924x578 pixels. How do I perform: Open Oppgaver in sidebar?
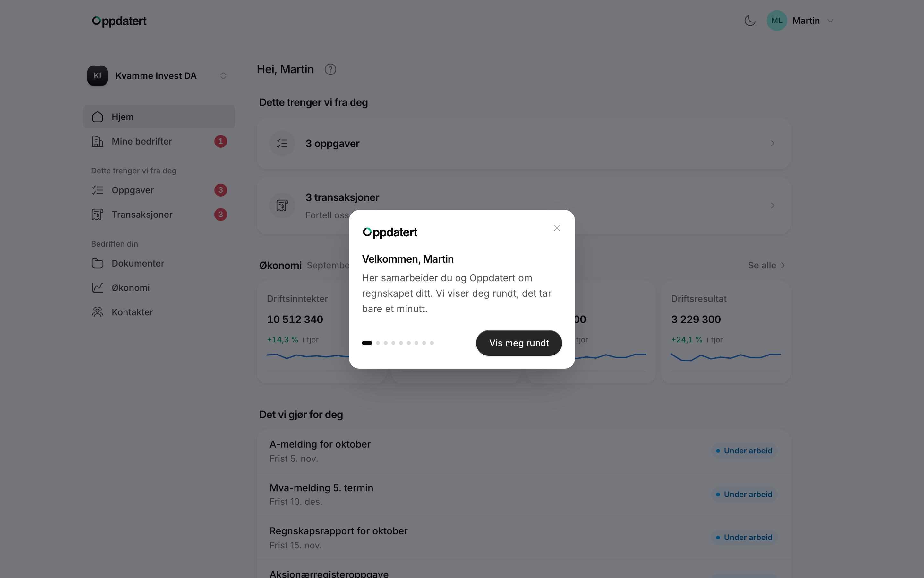[159, 190]
